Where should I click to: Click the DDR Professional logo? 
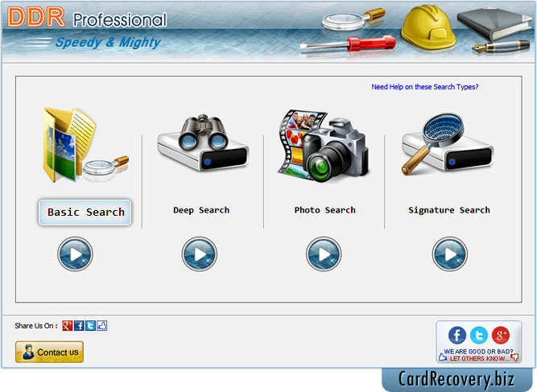point(87,18)
